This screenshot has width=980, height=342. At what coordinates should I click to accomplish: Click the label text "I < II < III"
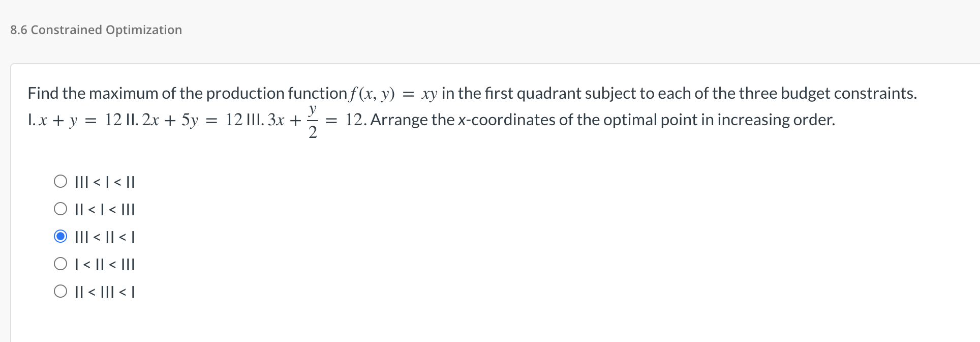[x=104, y=264]
